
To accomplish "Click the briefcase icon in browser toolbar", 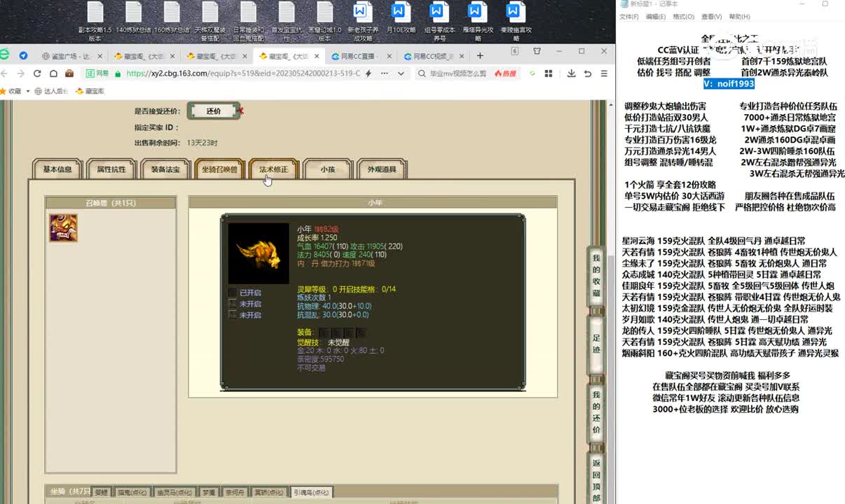I will click(69, 73).
